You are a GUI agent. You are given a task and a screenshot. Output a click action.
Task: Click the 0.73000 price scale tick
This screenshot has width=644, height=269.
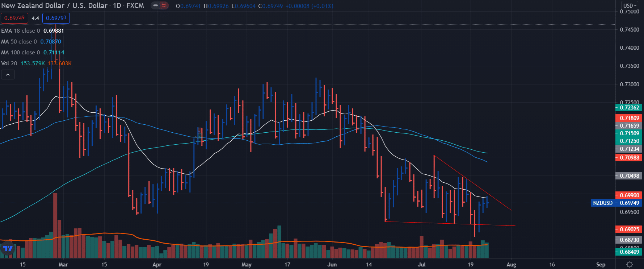click(630, 84)
